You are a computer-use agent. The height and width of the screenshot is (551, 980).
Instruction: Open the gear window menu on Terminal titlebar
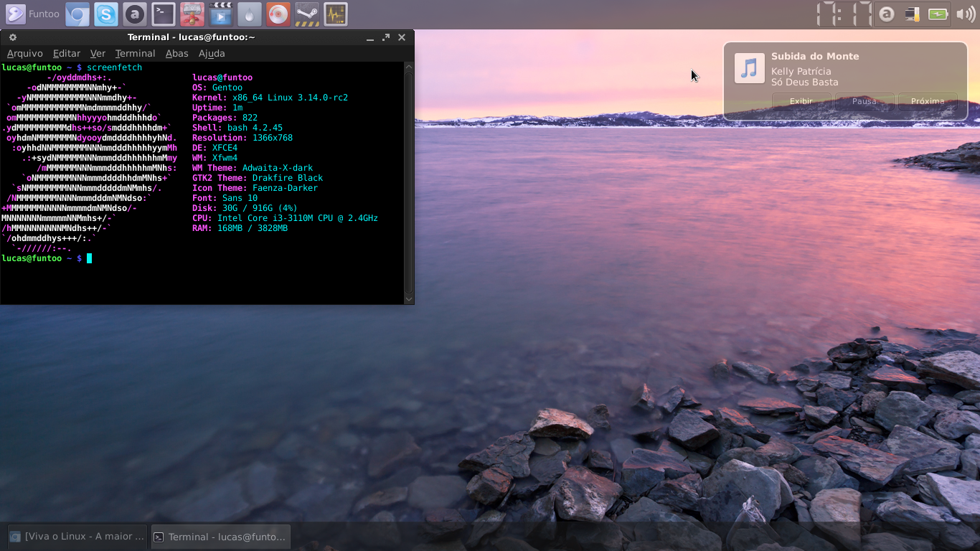[12, 37]
